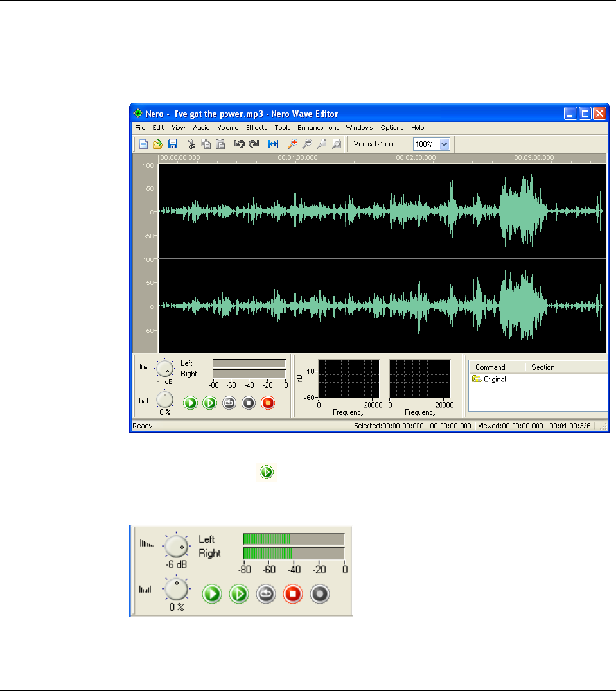Open the Audio menu

click(201, 127)
